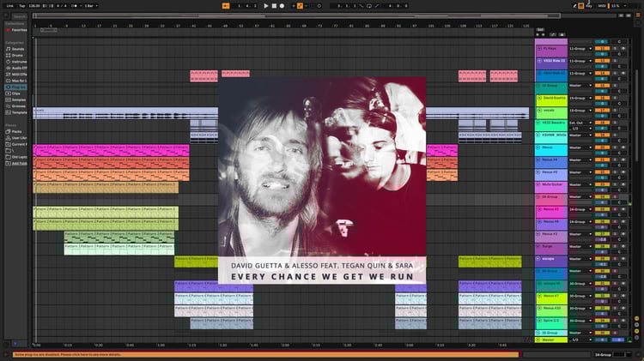Open the 15 Group track output routing dropdown
Screen dimensions: 644x361
[580, 86]
